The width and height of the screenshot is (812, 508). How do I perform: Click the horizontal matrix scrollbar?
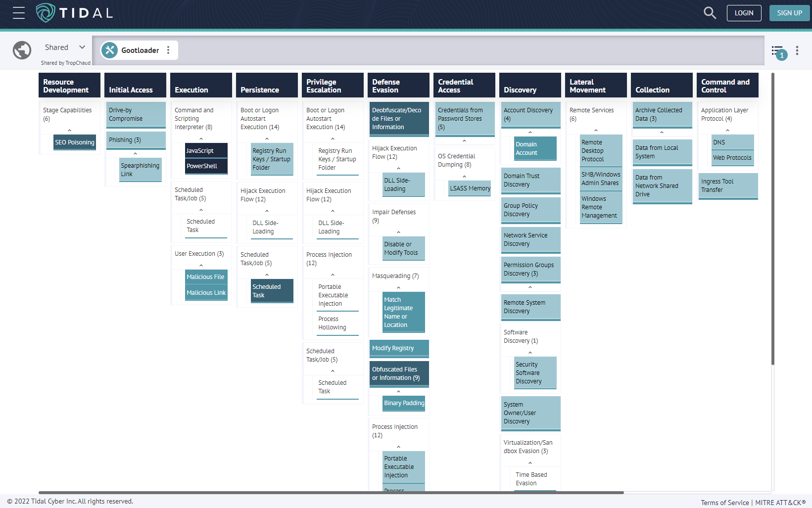coord(331,493)
